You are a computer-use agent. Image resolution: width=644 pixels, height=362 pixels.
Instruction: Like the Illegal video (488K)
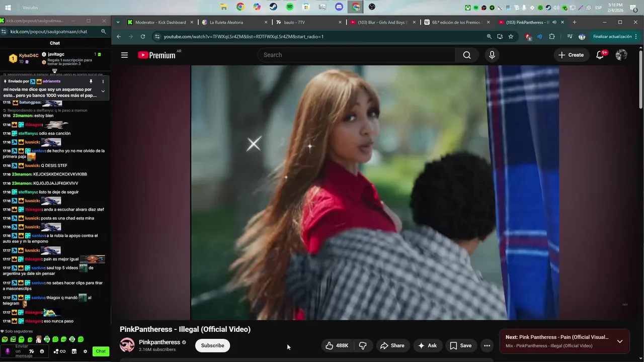[x=337, y=345]
